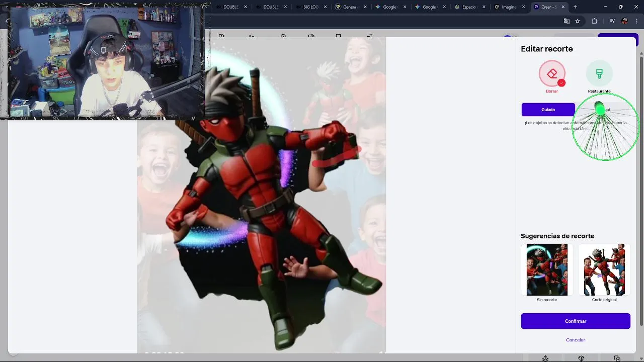Viewport: 644px width, 362px height.
Task: Choose the Corte original suggestion thumbnail
Action: pos(604,270)
